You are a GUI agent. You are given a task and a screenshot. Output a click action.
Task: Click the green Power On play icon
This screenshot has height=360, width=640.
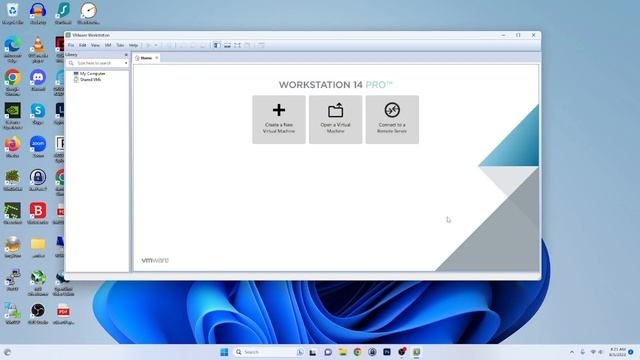[149, 45]
